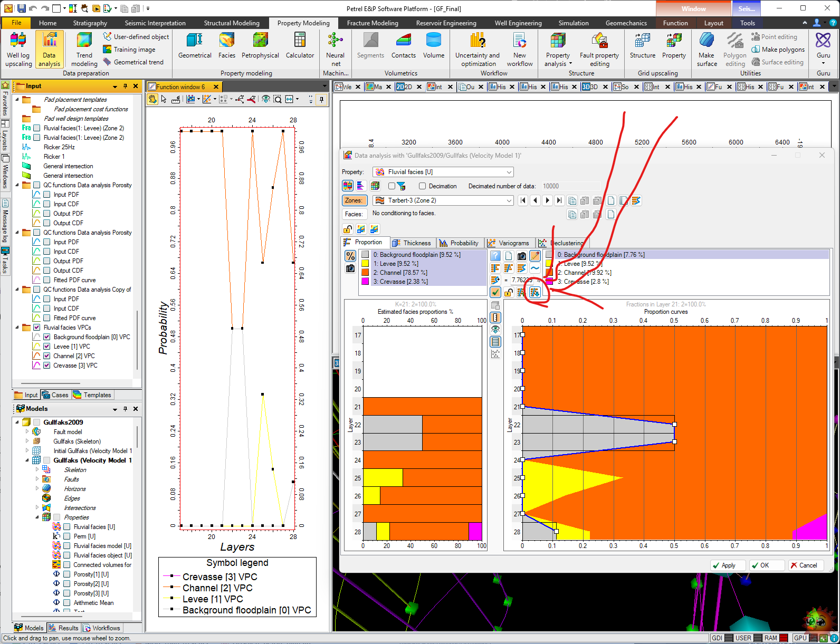Image resolution: width=840 pixels, height=644 pixels.
Task: Select the arrow pointer tool in Function window
Action: [164, 99]
